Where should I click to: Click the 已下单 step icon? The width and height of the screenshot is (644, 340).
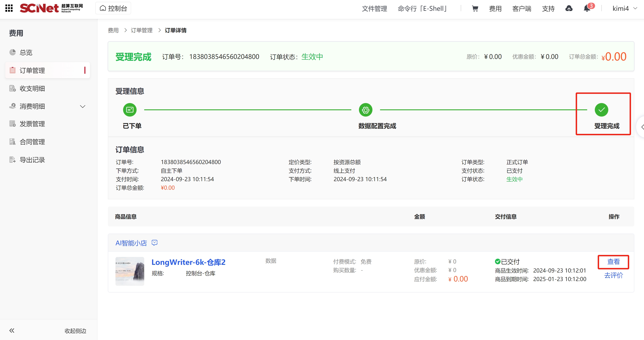(x=130, y=110)
